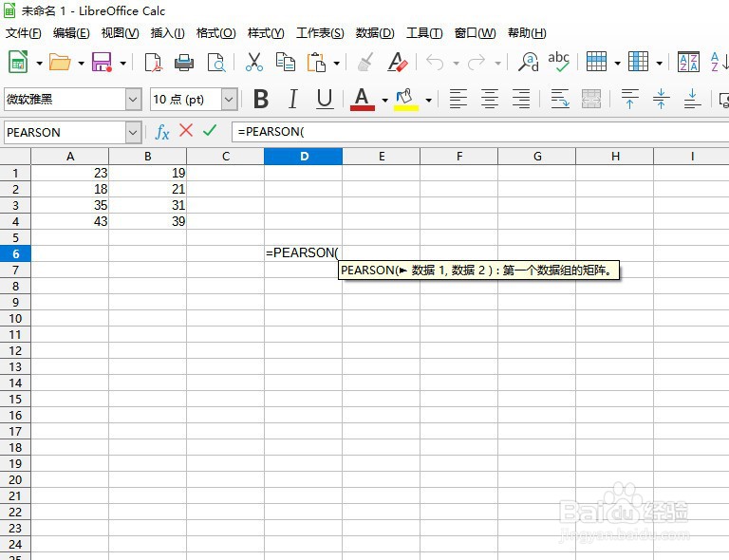Screen dimensions: 729x560
Task: Clear direct formatting icon
Action: [398, 62]
